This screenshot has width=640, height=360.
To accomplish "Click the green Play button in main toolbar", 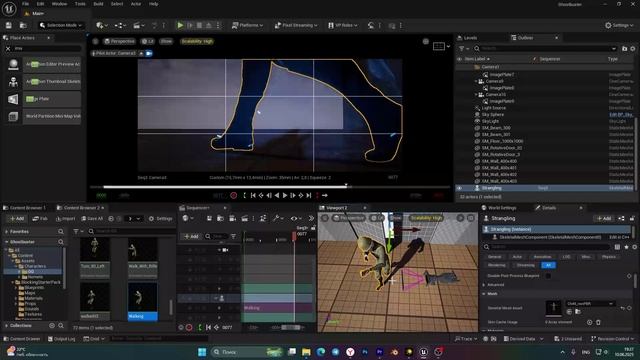I will point(180,25).
